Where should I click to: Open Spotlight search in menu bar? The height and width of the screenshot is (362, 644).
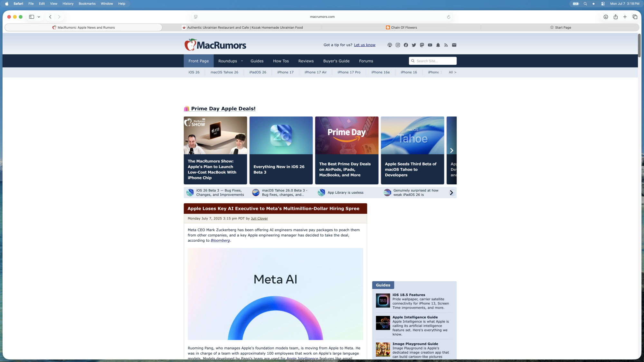click(585, 4)
